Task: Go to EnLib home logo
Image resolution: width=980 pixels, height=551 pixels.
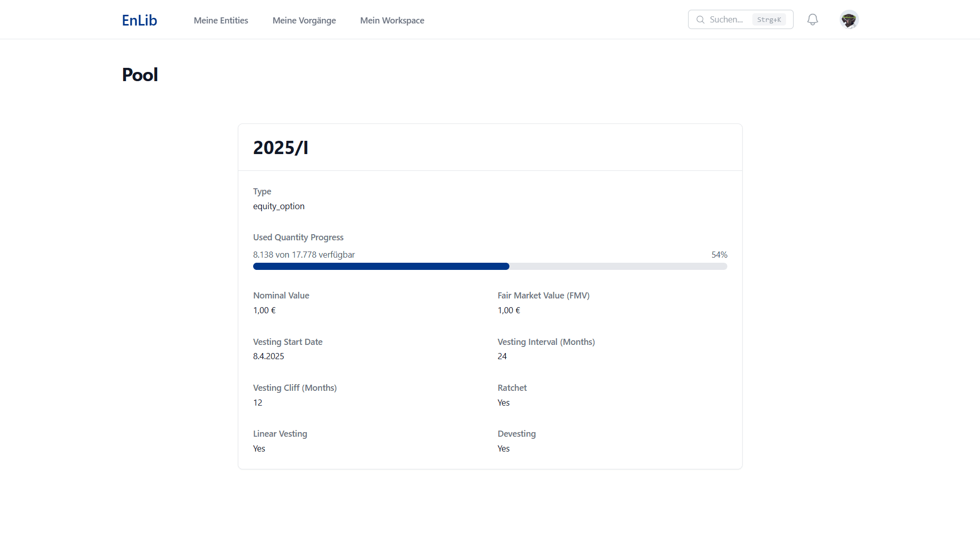Action: pyautogui.click(x=139, y=20)
